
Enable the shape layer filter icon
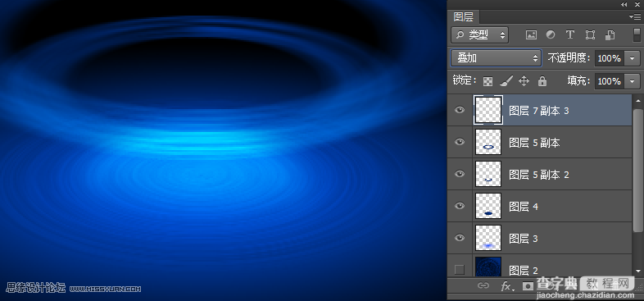tap(590, 35)
